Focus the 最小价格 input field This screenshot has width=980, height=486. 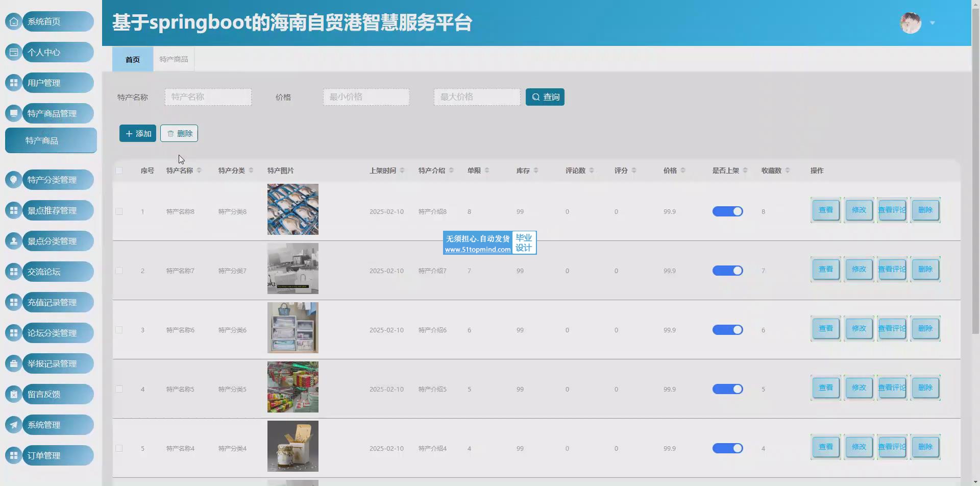(x=366, y=97)
